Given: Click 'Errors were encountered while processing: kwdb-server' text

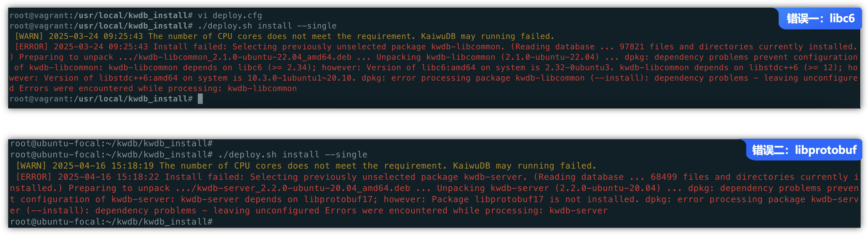Looking at the screenshot, I should pyautogui.click(x=466, y=210).
